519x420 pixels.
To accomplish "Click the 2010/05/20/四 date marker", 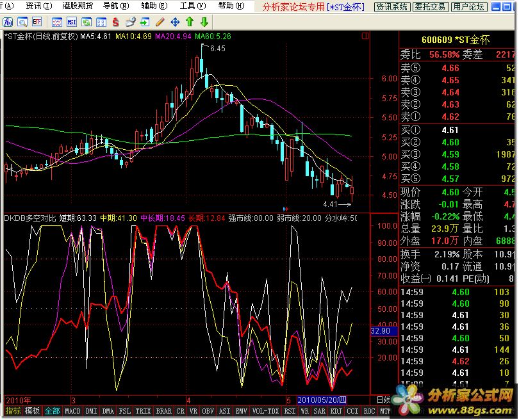I will click(x=322, y=400).
